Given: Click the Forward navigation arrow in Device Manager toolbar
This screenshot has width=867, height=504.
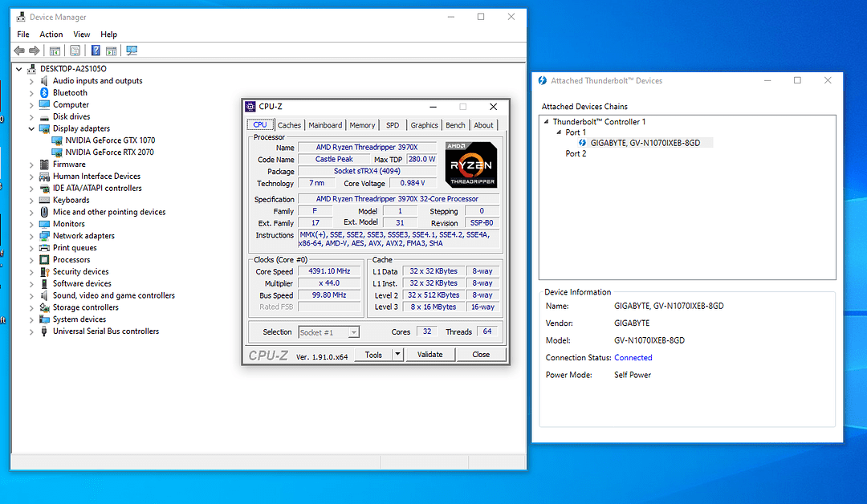Looking at the screenshot, I should pyautogui.click(x=34, y=50).
